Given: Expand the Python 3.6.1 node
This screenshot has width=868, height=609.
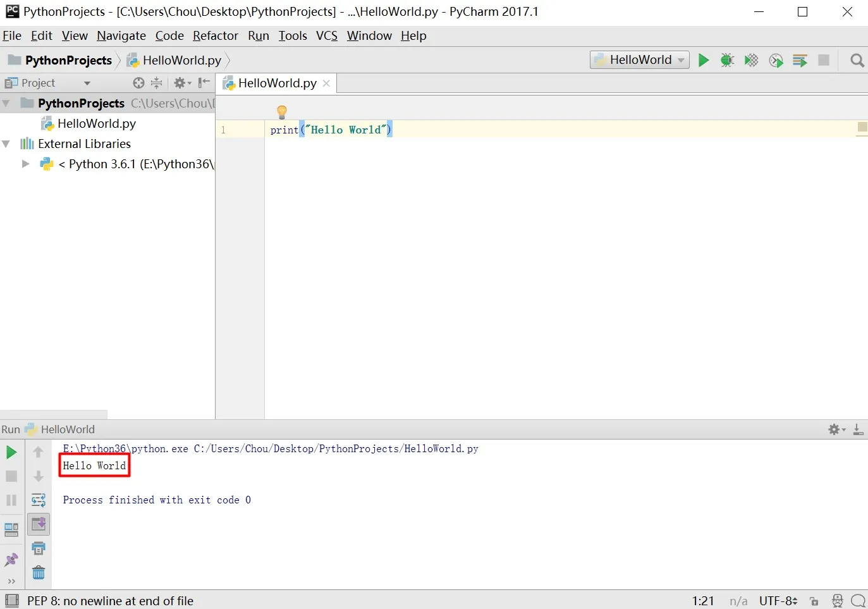Looking at the screenshot, I should pyautogui.click(x=25, y=164).
